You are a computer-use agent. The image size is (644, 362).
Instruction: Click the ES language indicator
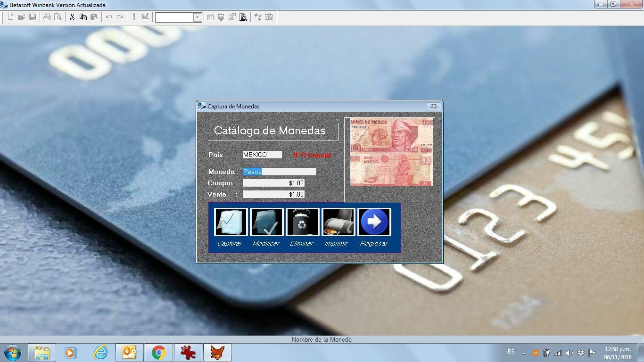point(511,352)
